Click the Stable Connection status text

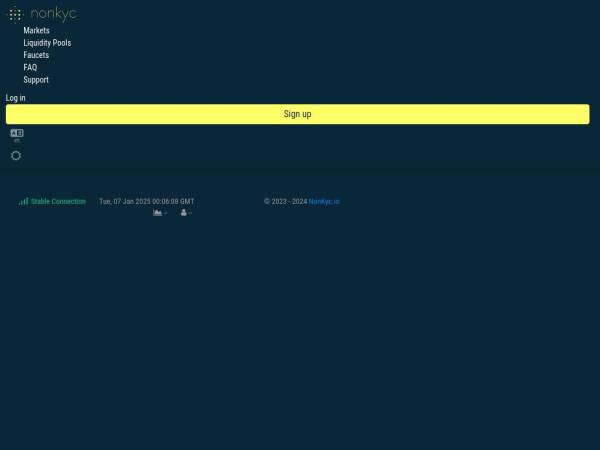click(x=58, y=201)
